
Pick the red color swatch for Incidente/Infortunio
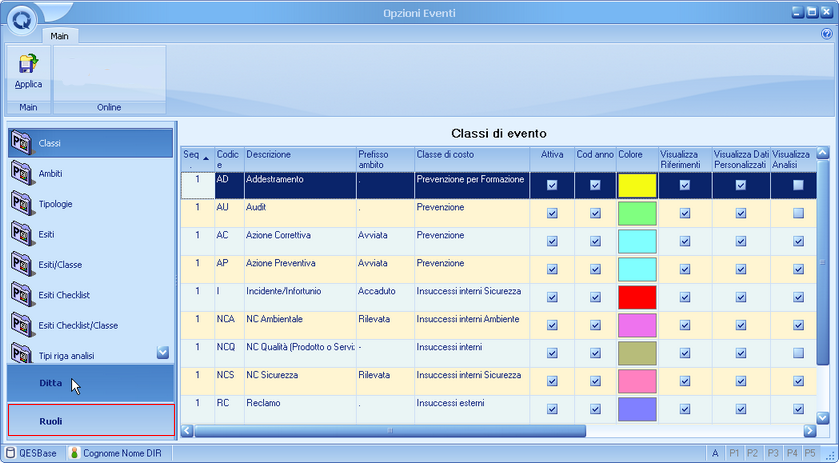click(637, 297)
